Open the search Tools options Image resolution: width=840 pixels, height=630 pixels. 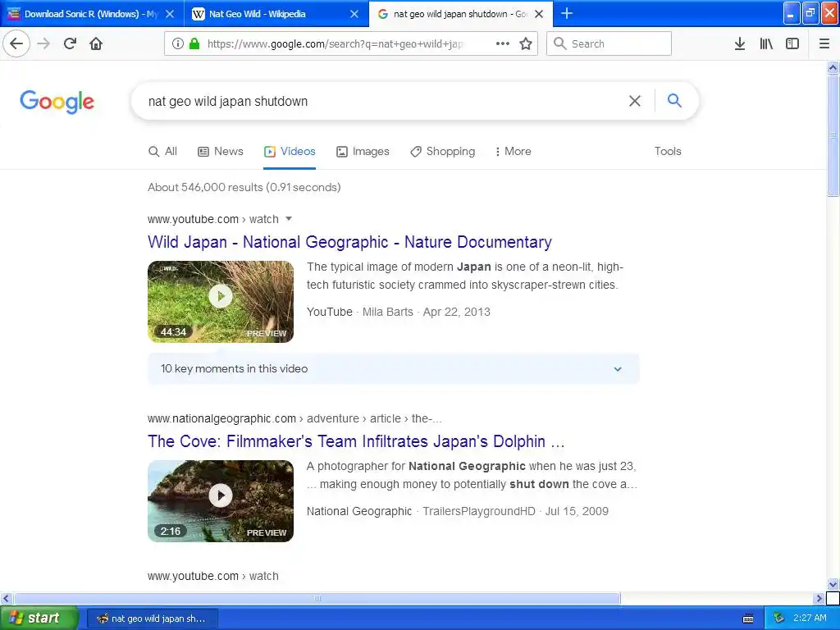(x=668, y=152)
